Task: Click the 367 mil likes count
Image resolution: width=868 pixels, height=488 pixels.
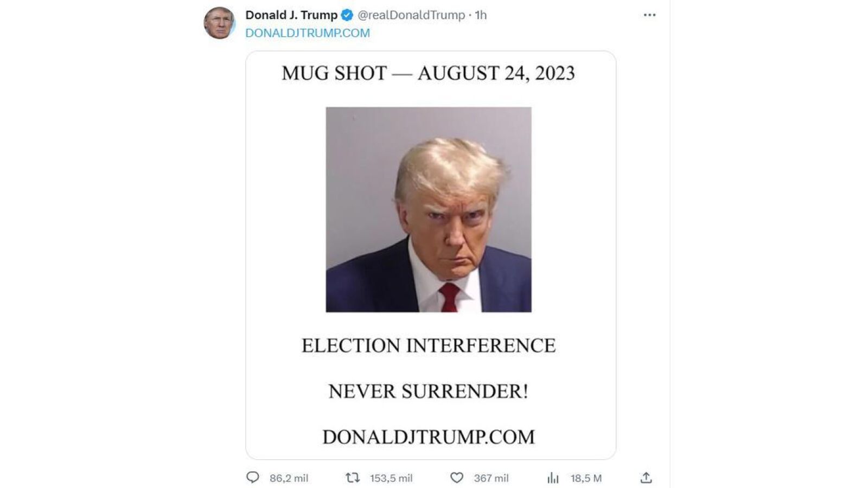Action: (x=491, y=478)
